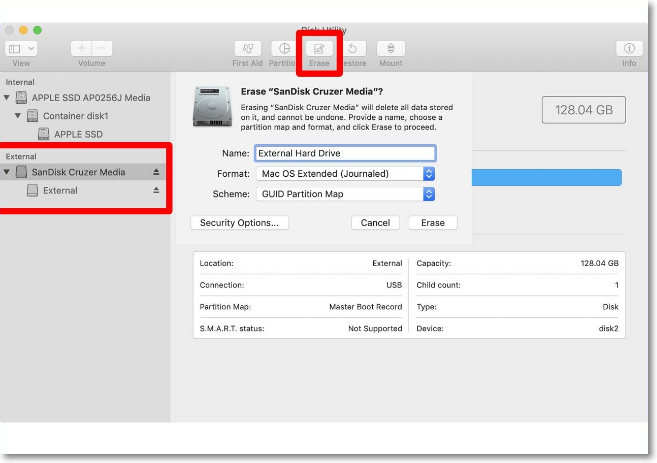Click the Mount toolbar icon
The height and width of the screenshot is (463, 657).
(391, 49)
